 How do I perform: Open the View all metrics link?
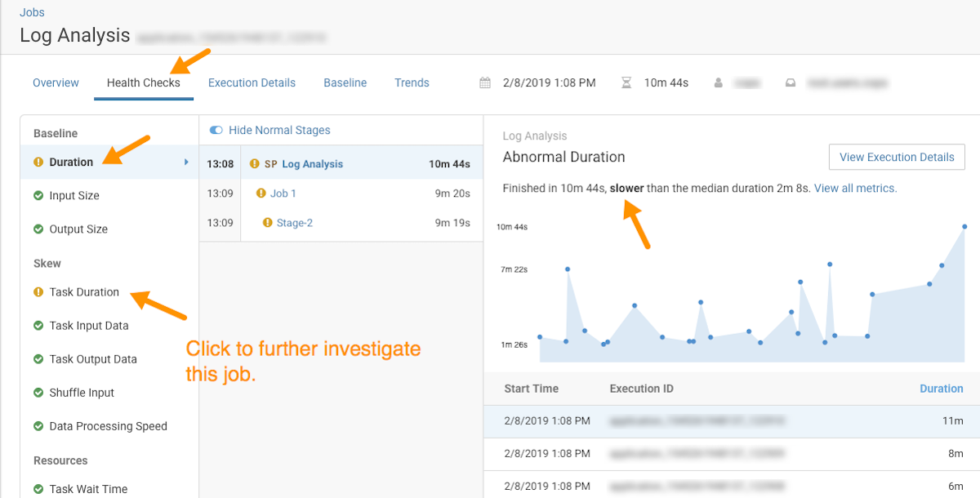point(855,188)
